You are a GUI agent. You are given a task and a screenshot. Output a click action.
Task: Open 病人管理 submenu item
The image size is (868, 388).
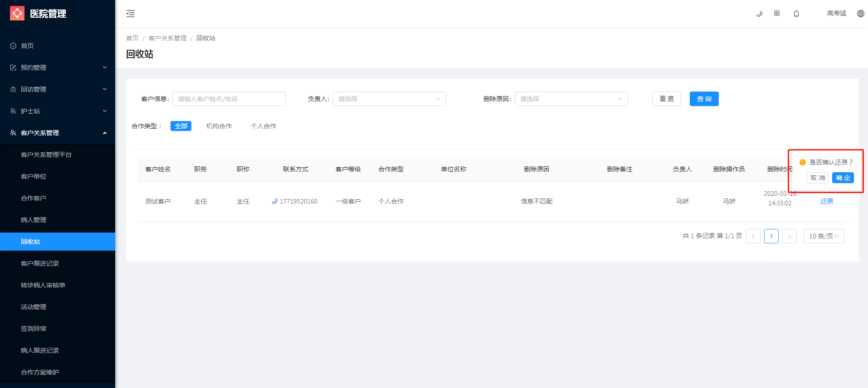click(58, 220)
